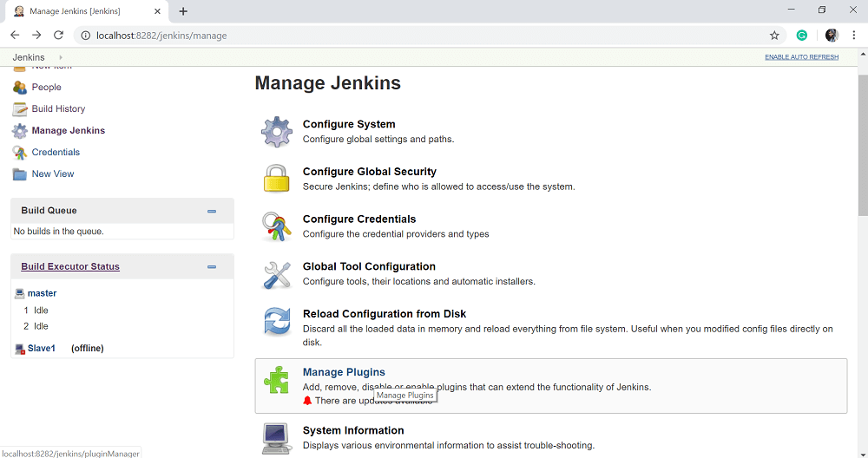Click the People sidebar icon

(19, 88)
